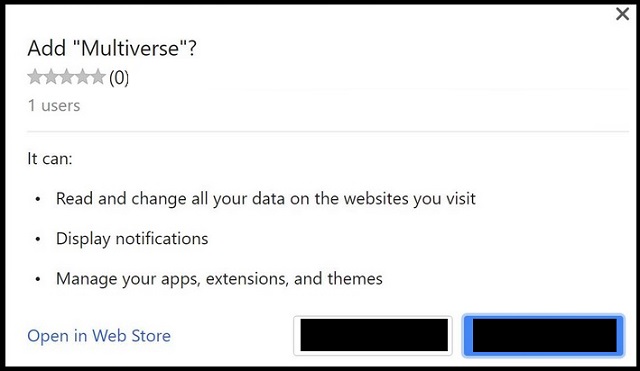Click the third gray rating star
The height and width of the screenshot is (371, 640).
(x=66, y=77)
